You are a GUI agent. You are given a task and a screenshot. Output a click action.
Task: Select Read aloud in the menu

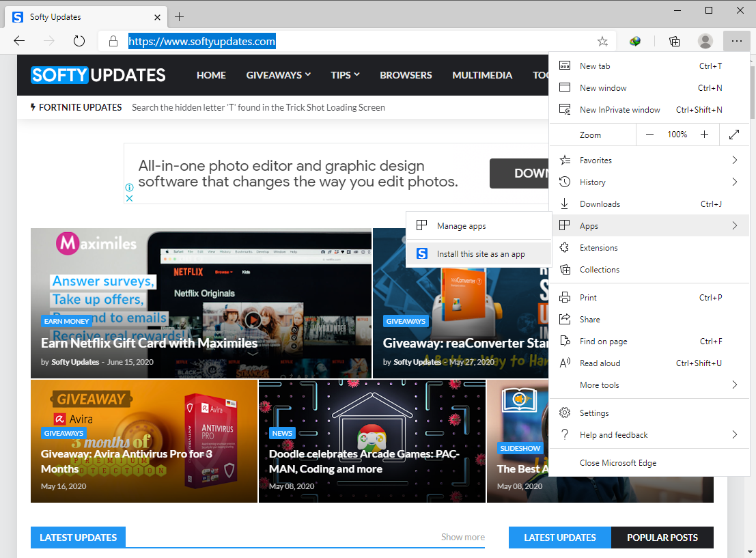point(649,363)
